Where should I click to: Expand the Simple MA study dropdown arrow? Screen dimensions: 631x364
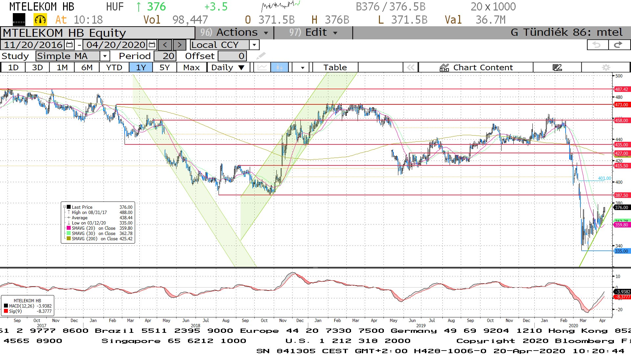[x=105, y=56]
